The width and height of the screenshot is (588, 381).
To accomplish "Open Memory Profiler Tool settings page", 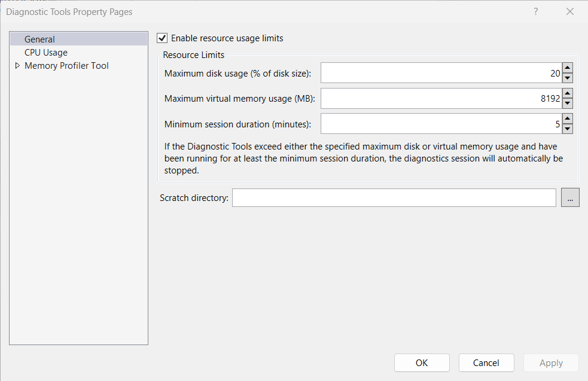I will coord(66,65).
